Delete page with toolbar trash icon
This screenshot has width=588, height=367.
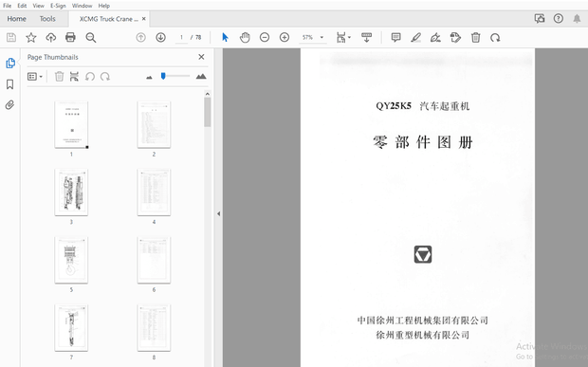pos(475,38)
